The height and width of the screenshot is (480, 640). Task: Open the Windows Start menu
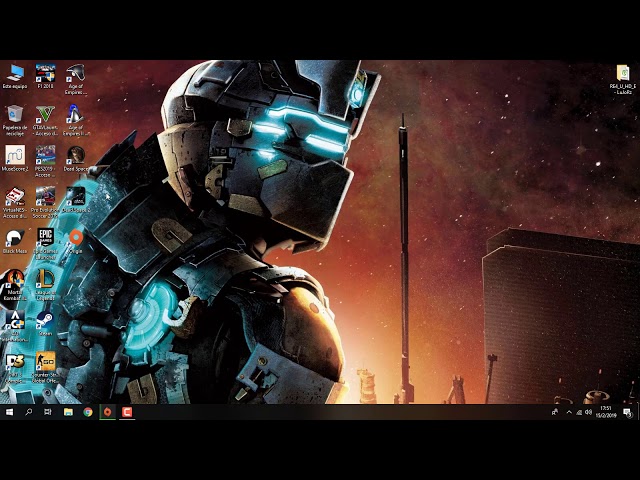tap(9, 412)
